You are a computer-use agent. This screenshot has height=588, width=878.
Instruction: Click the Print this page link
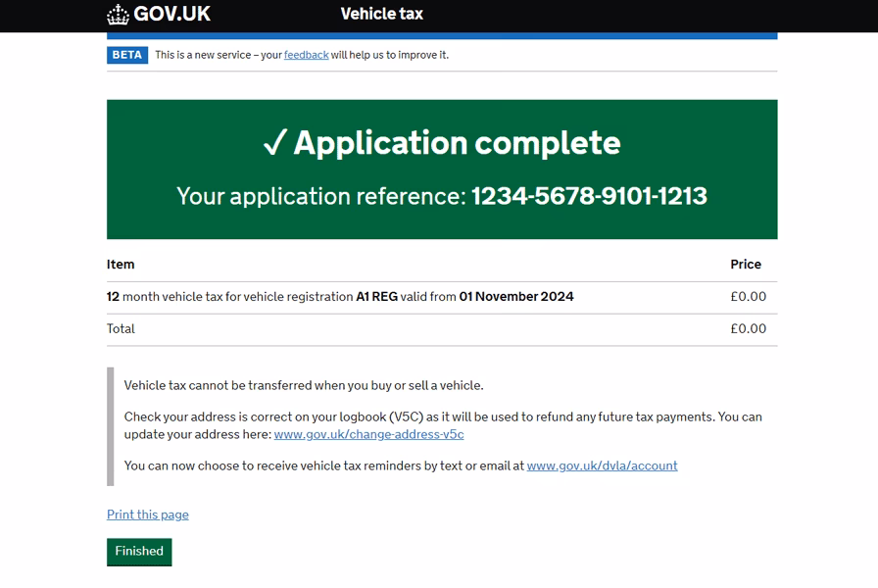147,514
